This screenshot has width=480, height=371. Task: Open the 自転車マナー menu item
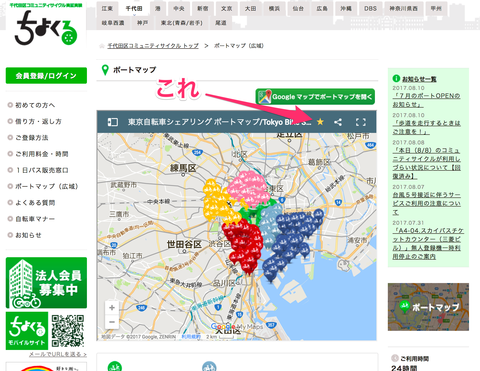coord(35,219)
